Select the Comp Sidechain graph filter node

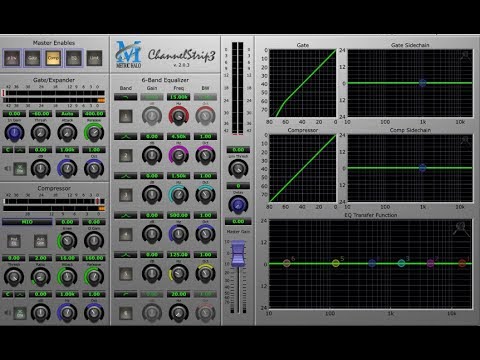(422, 168)
